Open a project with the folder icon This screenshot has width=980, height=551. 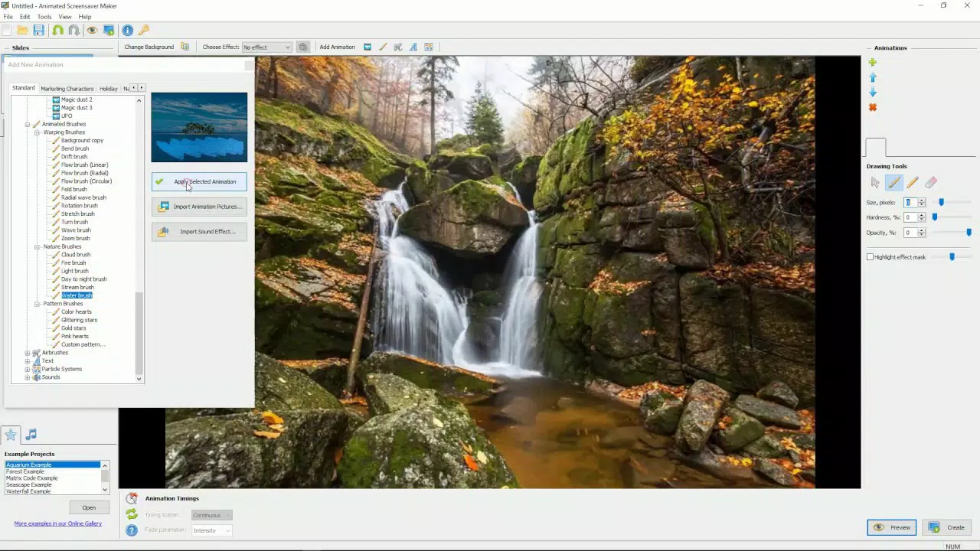point(23,31)
